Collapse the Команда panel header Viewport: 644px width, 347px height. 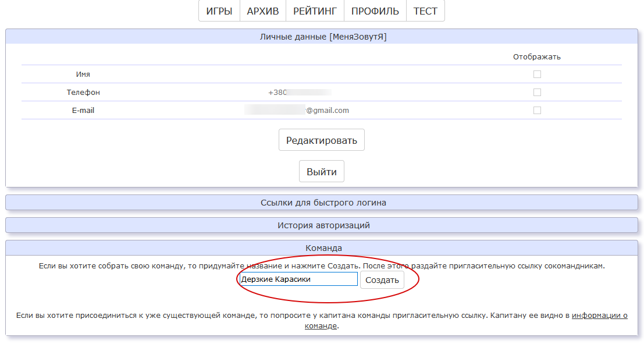click(323, 248)
